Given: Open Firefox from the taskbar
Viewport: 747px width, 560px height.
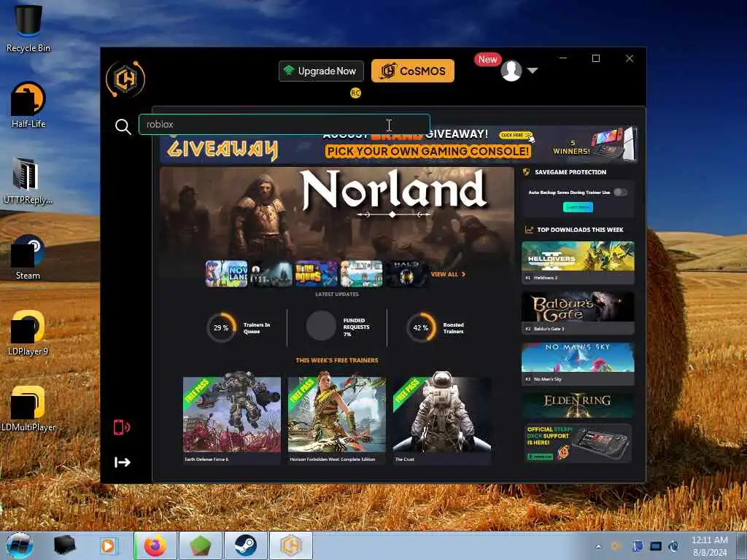Looking at the screenshot, I should [155, 545].
